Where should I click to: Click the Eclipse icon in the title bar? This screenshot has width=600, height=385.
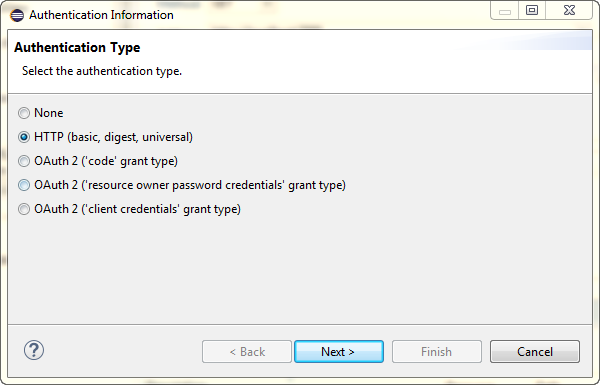point(17,15)
